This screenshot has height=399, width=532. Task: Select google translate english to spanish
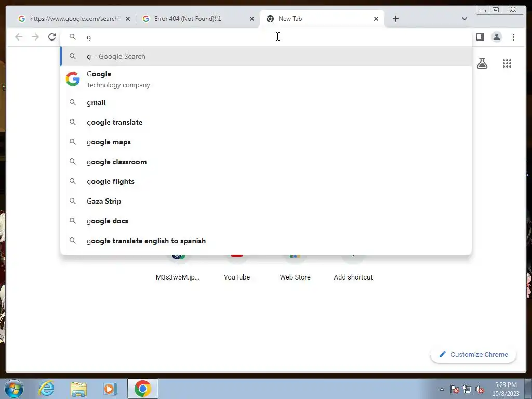[x=266, y=241]
